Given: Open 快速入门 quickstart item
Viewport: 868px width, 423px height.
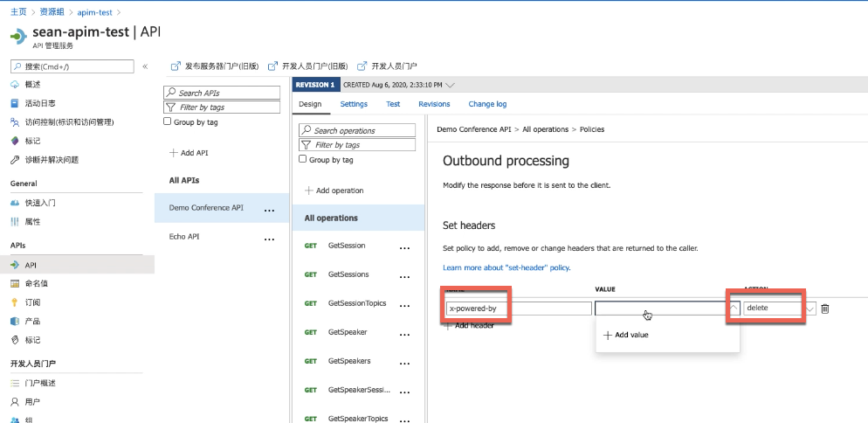Looking at the screenshot, I should point(40,203).
